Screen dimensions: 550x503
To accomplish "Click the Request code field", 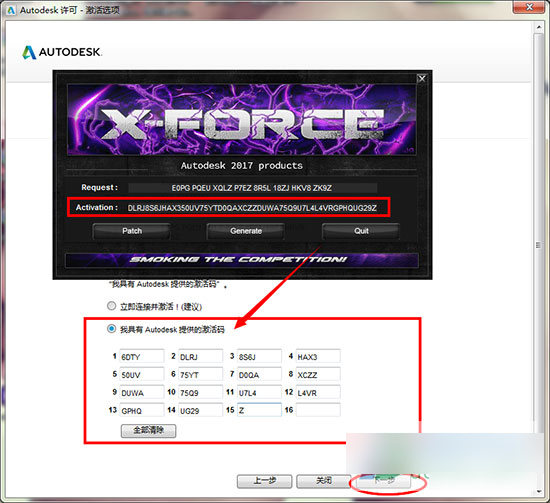I will coord(252,188).
